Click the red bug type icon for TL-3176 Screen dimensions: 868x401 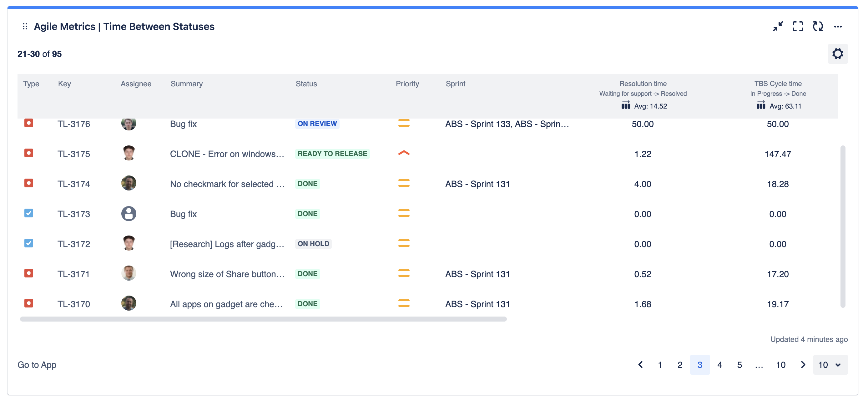pos(29,124)
